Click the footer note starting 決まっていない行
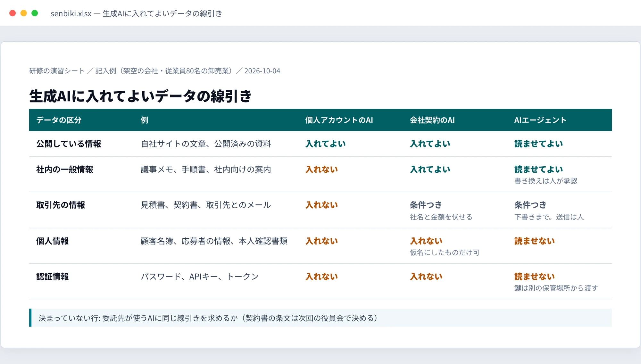 [x=320, y=318]
